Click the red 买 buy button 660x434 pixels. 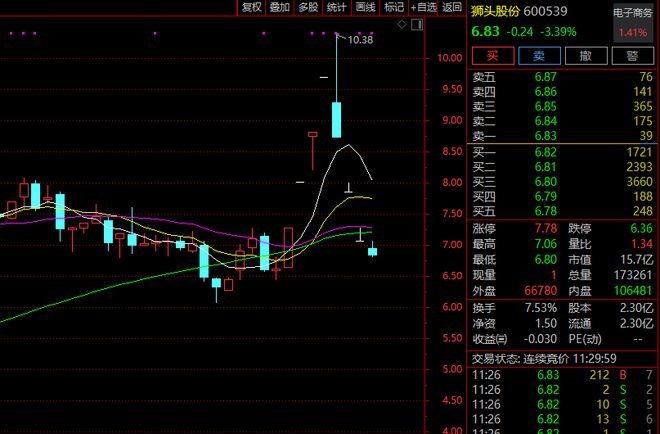(493, 56)
